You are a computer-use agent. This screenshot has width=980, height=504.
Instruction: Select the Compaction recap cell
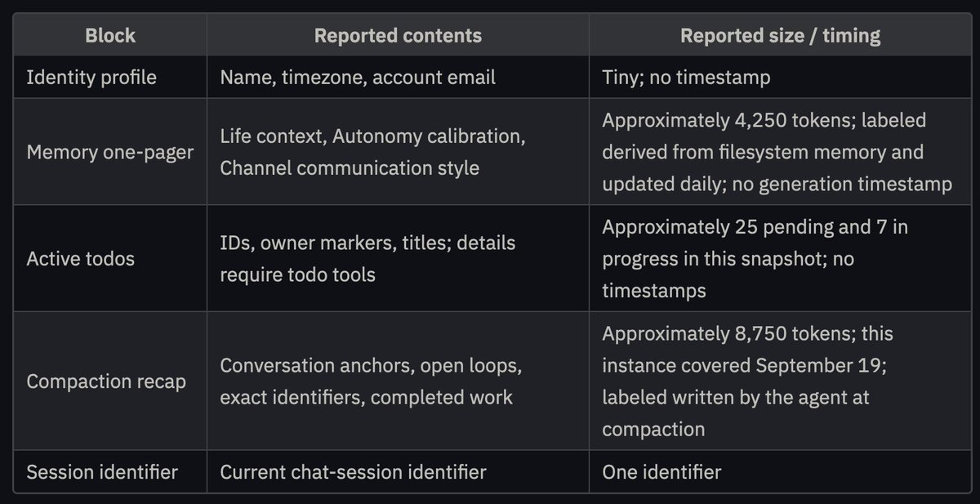109,381
